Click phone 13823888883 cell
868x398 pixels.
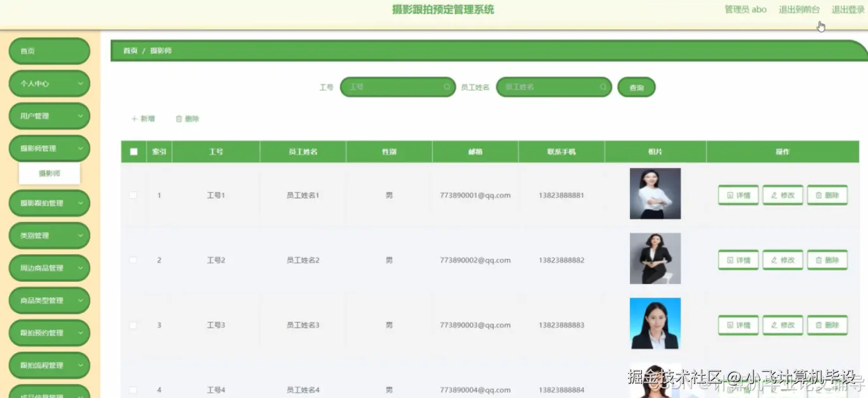coord(562,325)
